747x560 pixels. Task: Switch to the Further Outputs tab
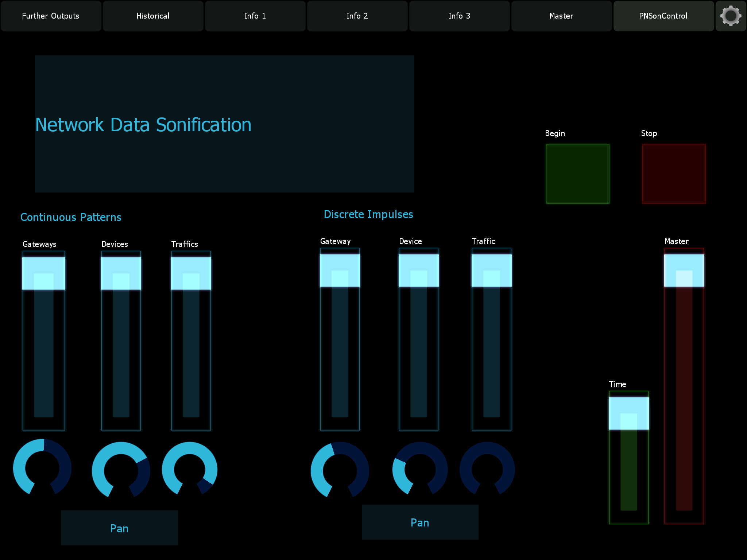tap(51, 16)
